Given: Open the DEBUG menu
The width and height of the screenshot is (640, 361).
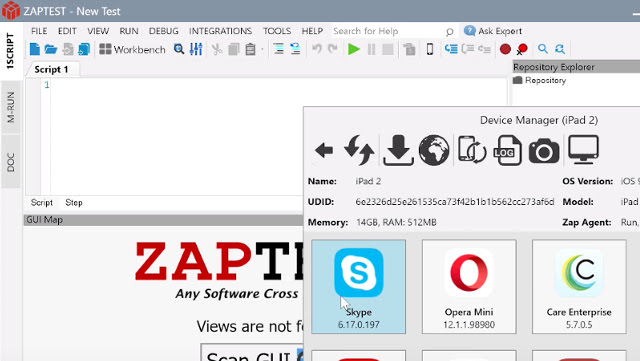Looking at the screenshot, I should pos(164,31).
